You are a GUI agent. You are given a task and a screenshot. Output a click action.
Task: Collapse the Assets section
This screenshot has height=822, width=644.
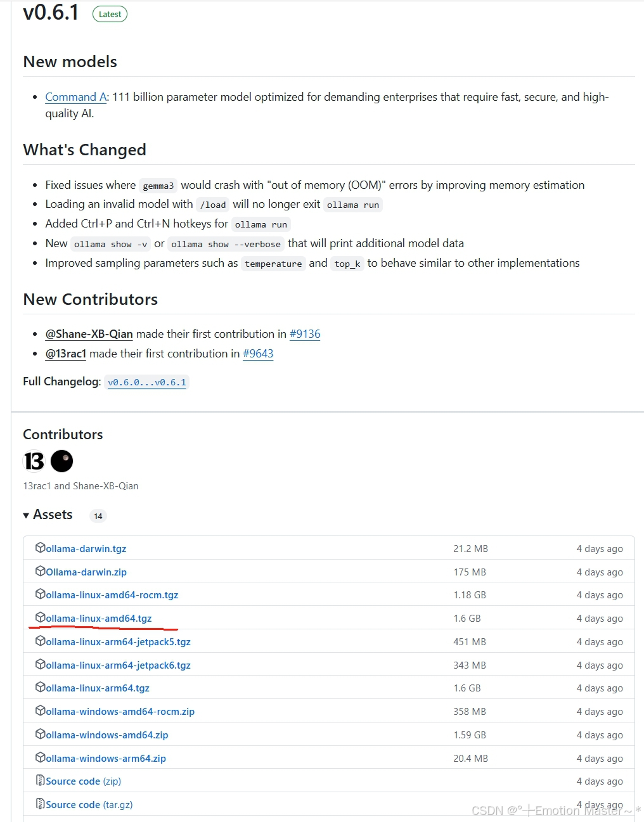point(26,515)
